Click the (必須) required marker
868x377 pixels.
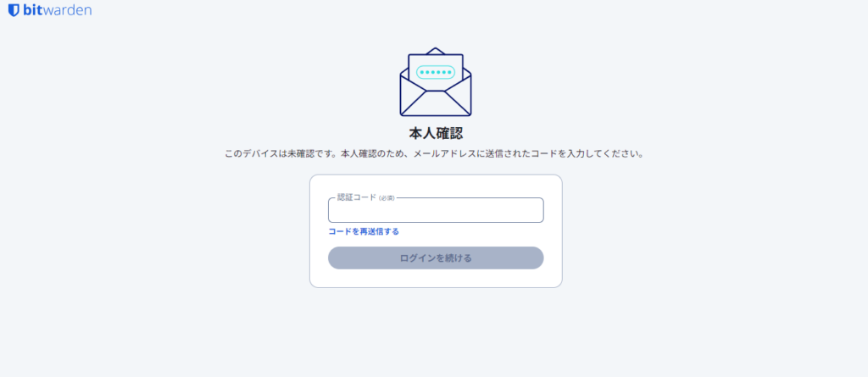(387, 198)
